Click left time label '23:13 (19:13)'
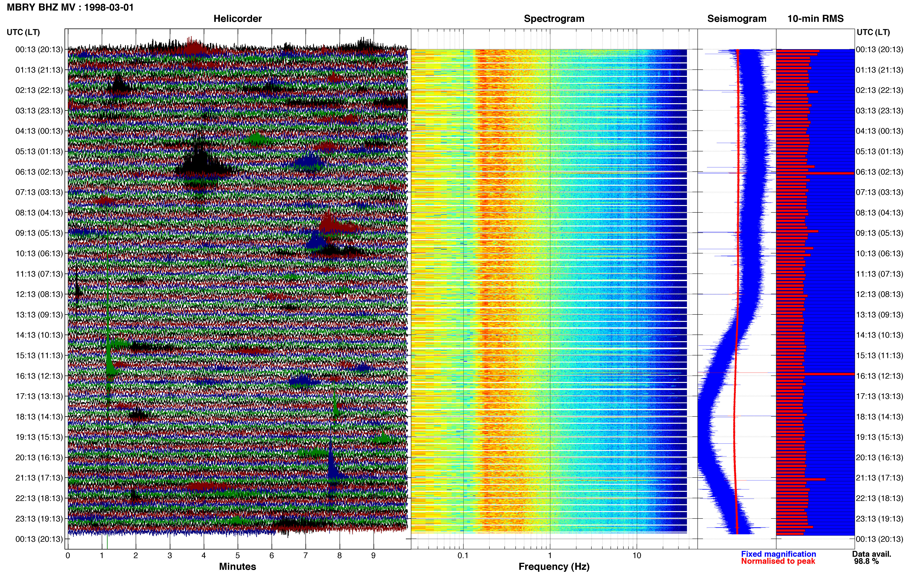The image size is (924, 578). (39, 519)
